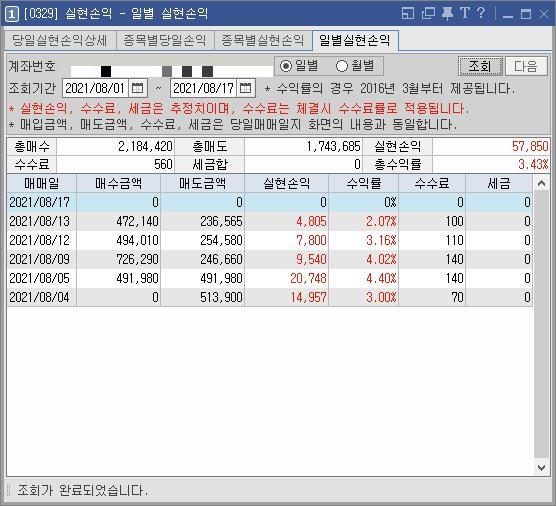Sort by the 매매일 column header
556x506 pixels.
pos(41,183)
